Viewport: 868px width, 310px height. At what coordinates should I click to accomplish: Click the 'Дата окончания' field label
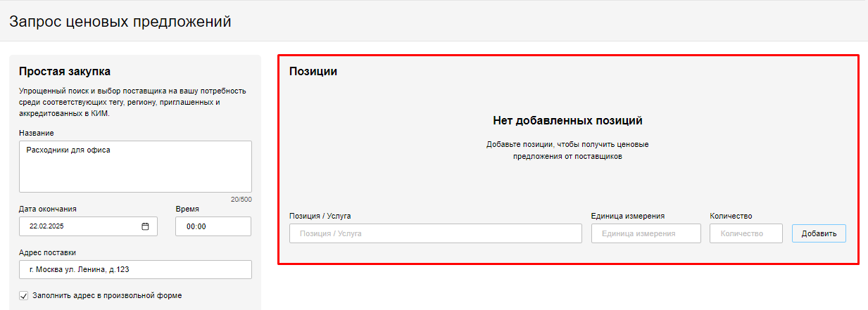(48, 209)
